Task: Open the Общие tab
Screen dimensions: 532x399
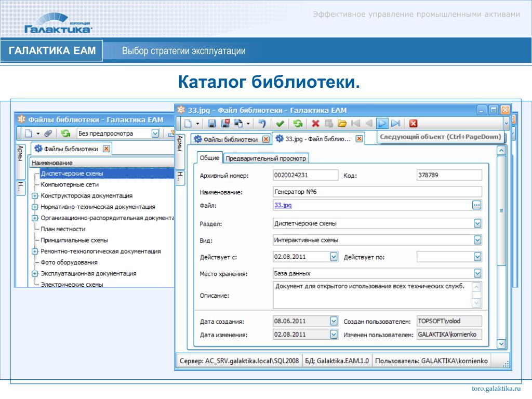Action: click(x=209, y=158)
